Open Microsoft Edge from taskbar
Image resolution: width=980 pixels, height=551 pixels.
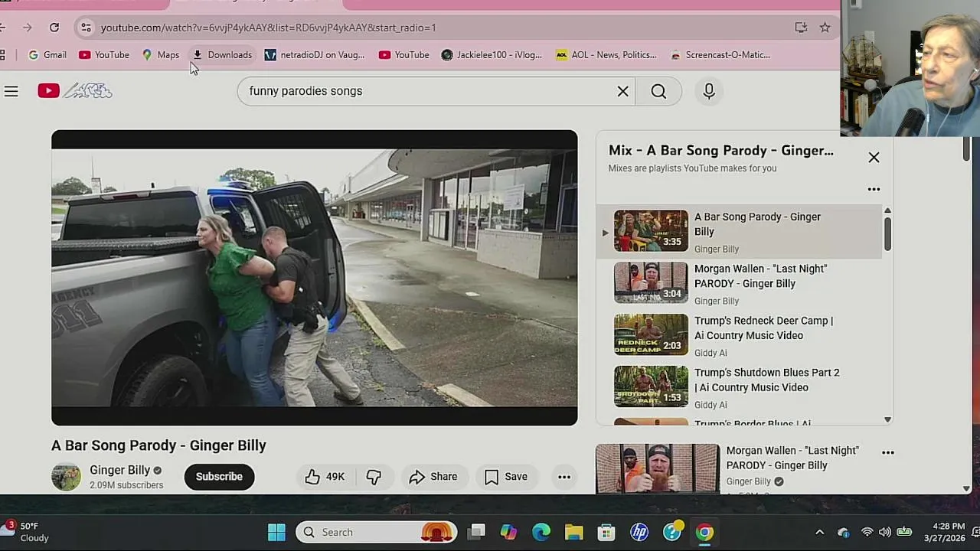541,532
